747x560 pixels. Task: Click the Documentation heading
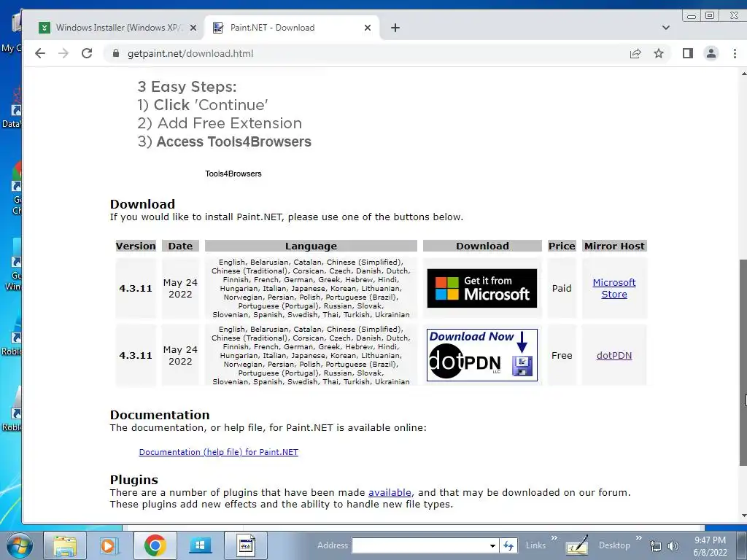coord(160,415)
